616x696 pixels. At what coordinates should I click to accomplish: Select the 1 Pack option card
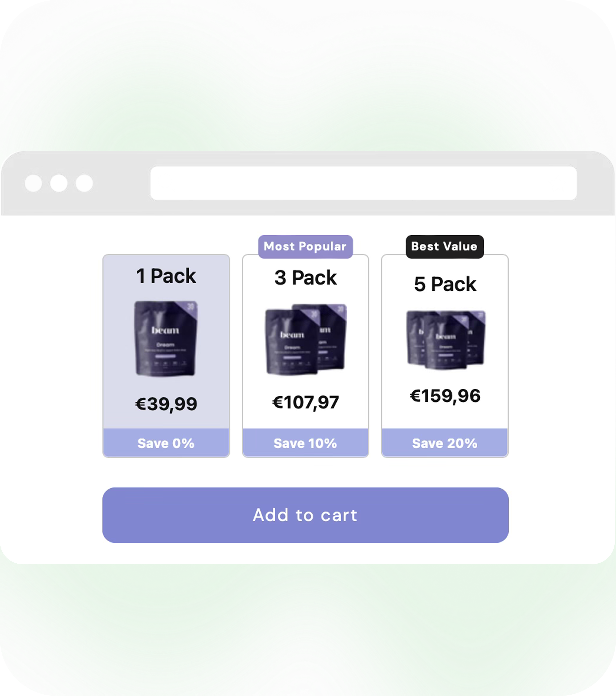point(166,356)
